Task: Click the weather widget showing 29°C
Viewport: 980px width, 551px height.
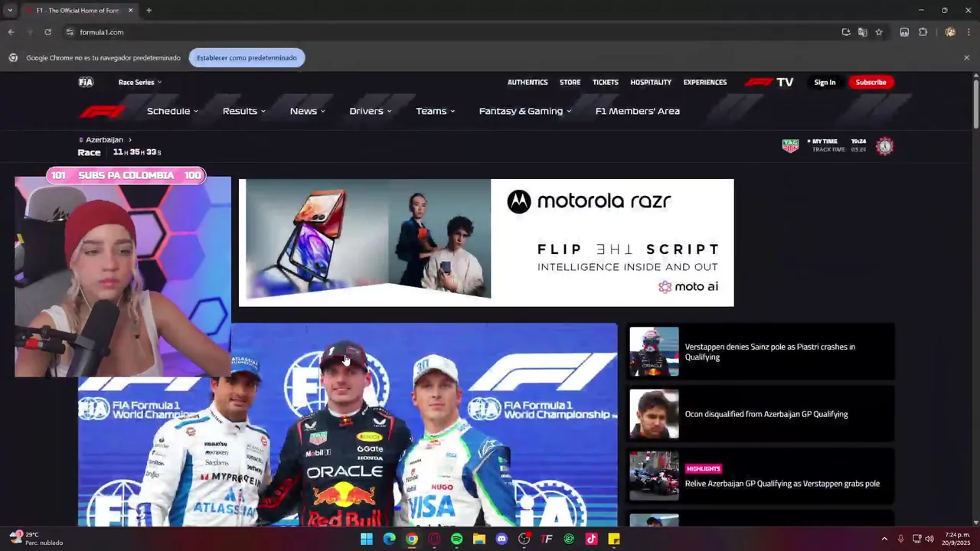Action: pos(35,538)
